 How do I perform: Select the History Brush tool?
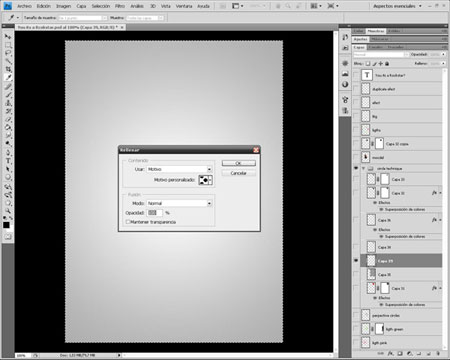(8, 111)
